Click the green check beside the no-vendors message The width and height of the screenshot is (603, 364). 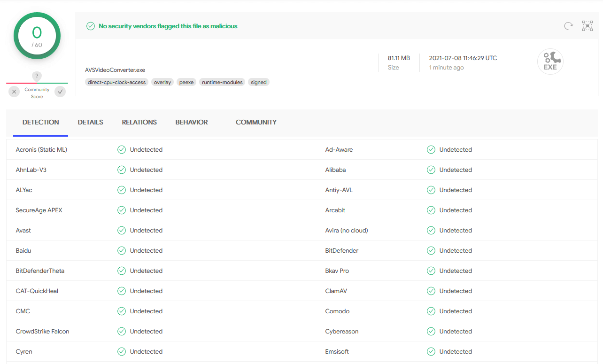pos(91,26)
